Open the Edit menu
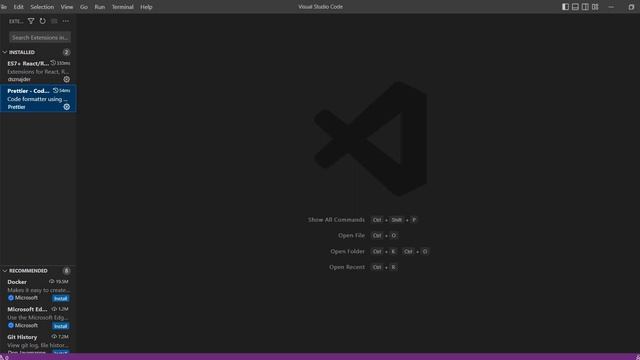 pyautogui.click(x=18, y=7)
